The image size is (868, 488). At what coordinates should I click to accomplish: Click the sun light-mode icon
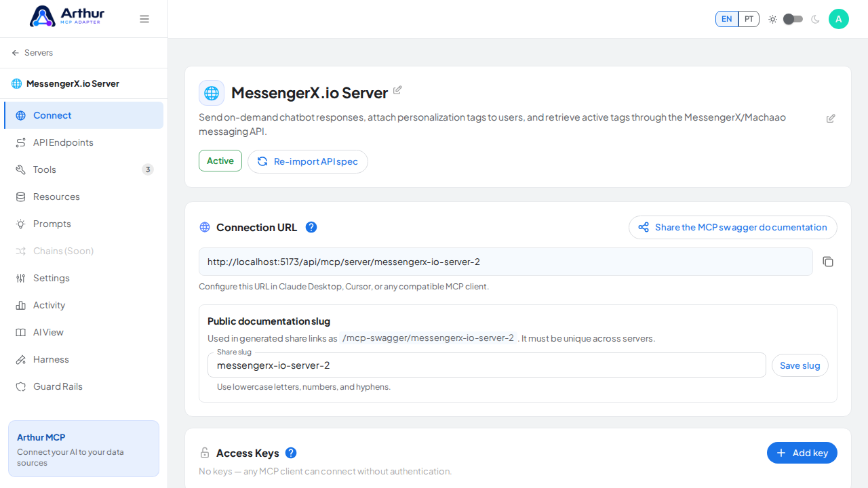coord(772,19)
